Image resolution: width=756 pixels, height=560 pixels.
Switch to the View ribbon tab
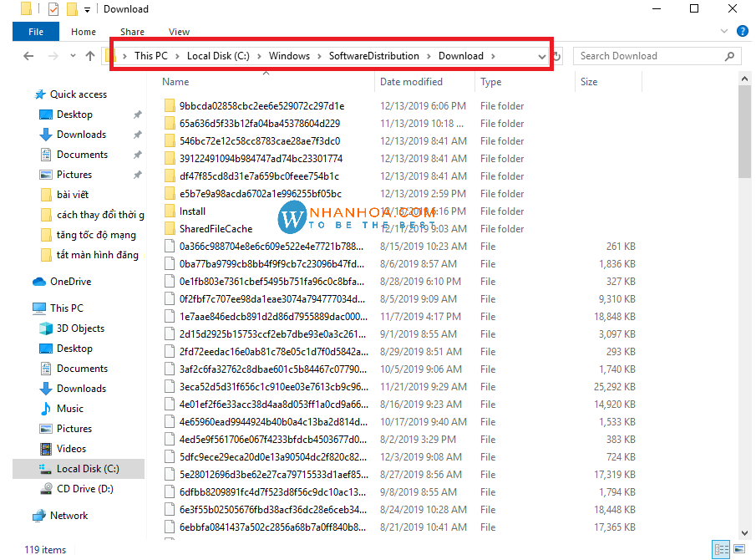click(x=179, y=32)
